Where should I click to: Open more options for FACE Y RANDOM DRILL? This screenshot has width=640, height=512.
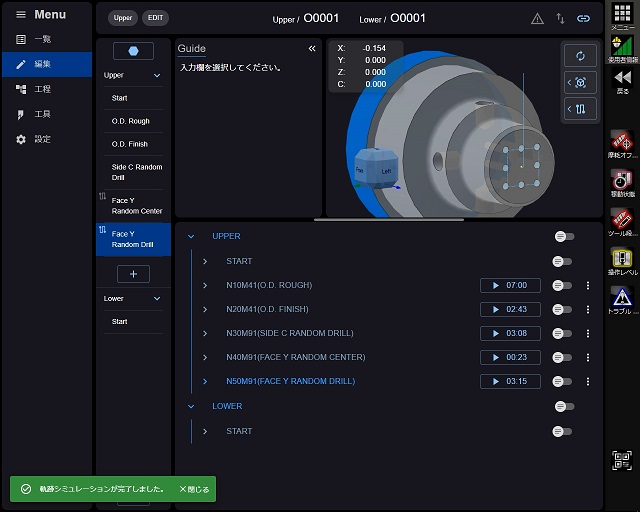[x=588, y=381]
